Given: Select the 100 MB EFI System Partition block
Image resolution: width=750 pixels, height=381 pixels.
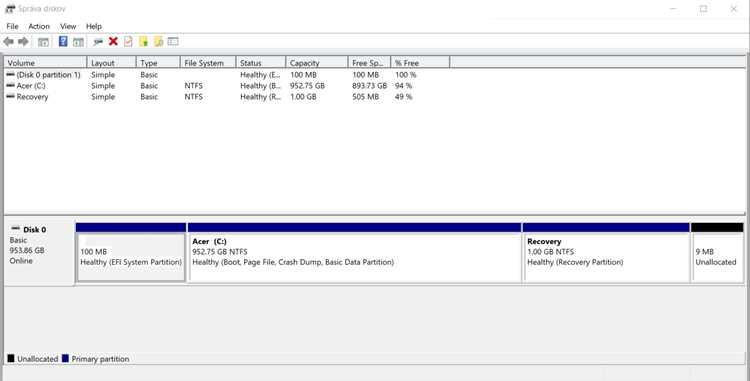Looking at the screenshot, I should point(131,257).
